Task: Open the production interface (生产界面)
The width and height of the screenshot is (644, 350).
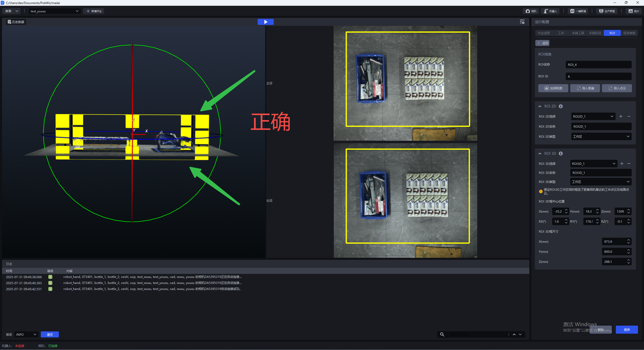Action: [607, 11]
